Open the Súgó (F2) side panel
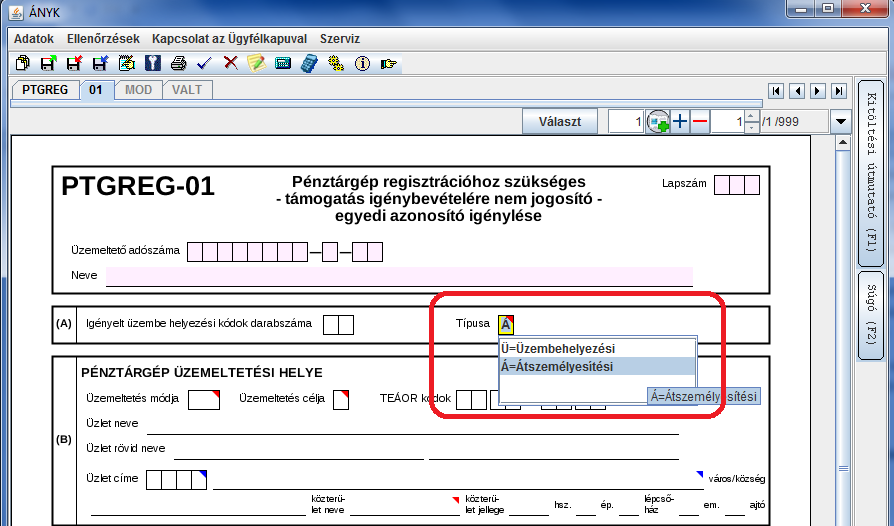The width and height of the screenshot is (894, 526). point(871,315)
